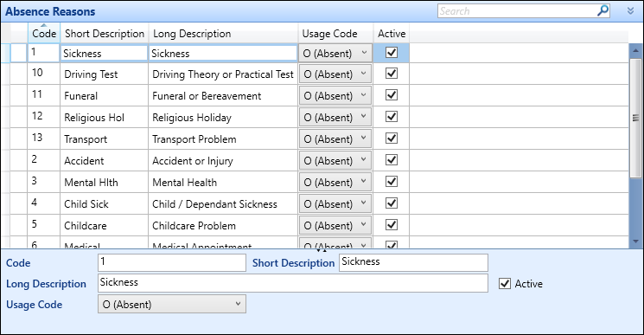Uncheck Active for Funeral row
The height and width of the screenshot is (335, 644).
coord(392,95)
